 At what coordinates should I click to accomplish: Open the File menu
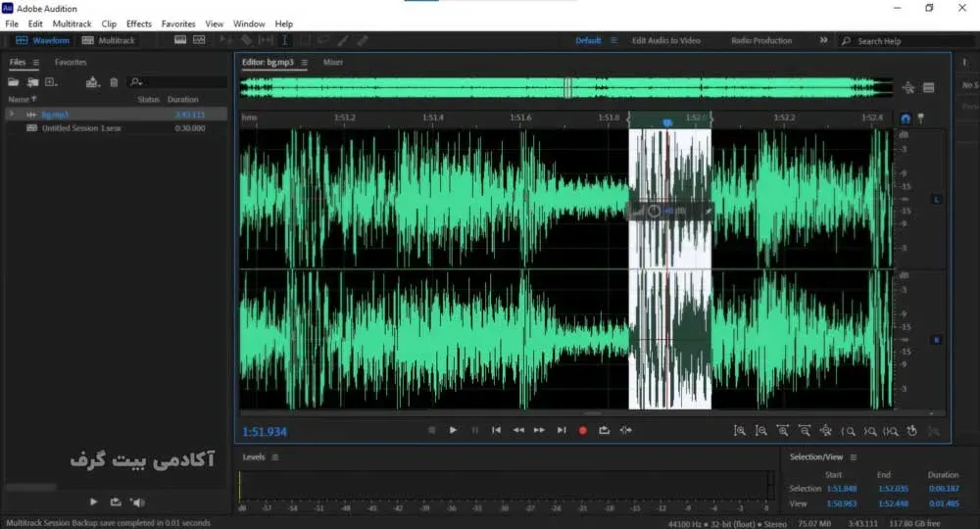click(12, 24)
